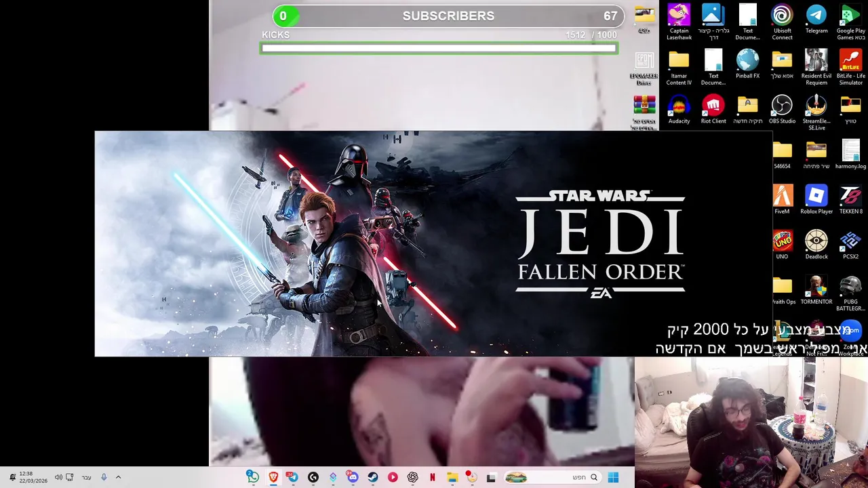Open WhatsApp in the taskbar
The image size is (868, 488).
[x=253, y=477]
